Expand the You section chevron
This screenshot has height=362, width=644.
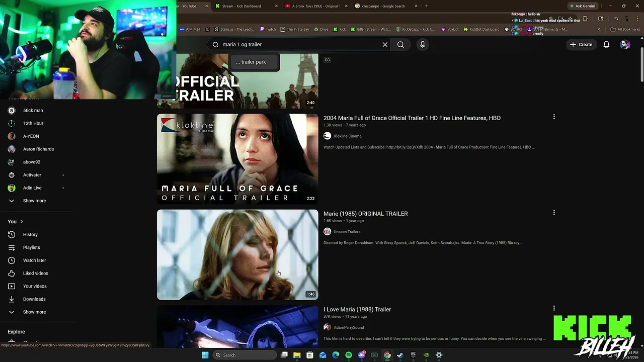tap(21, 222)
